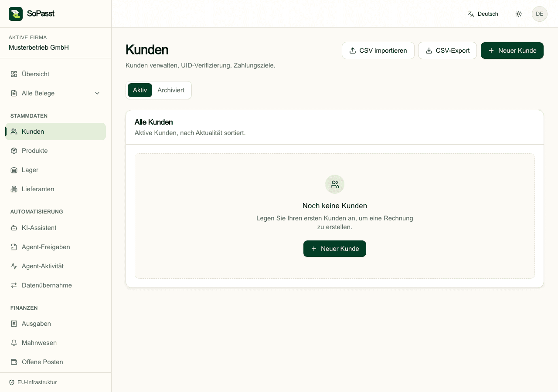This screenshot has width=558, height=392.
Task: Click the CSV-Export button
Action: [x=448, y=51]
